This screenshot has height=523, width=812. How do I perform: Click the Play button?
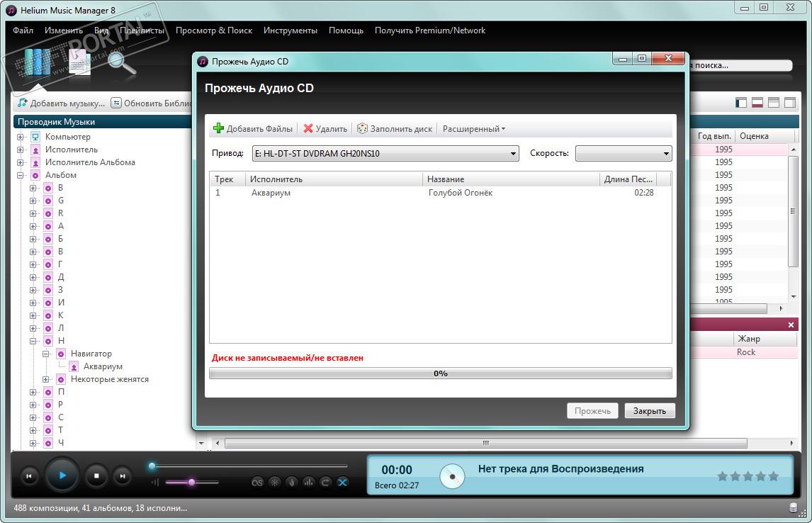point(62,476)
